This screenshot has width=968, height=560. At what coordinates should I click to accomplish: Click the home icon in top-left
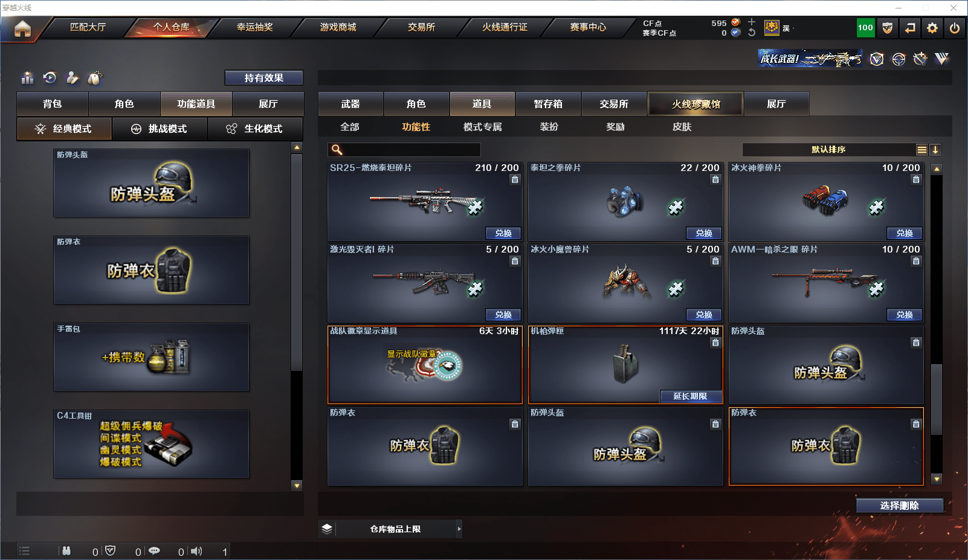tap(22, 28)
